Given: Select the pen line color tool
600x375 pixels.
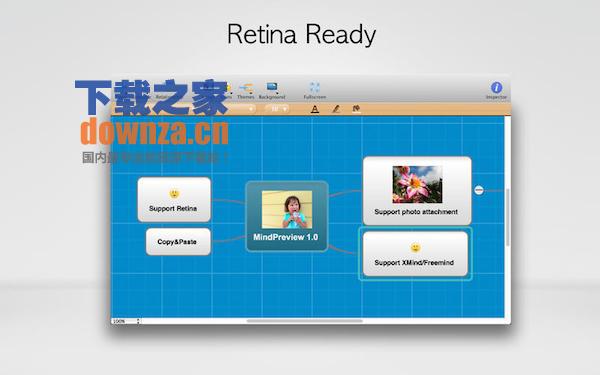Looking at the screenshot, I should pyautogui.click(x=336, y=109).
